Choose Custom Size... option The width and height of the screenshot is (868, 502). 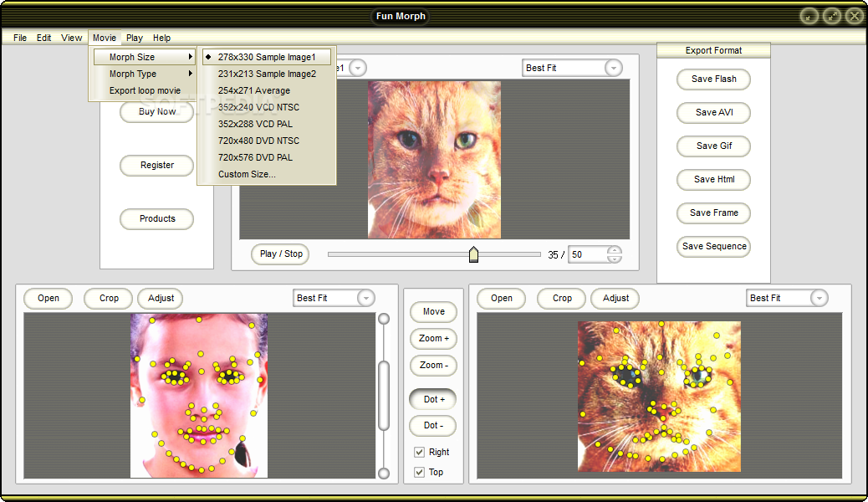point(267,173)
